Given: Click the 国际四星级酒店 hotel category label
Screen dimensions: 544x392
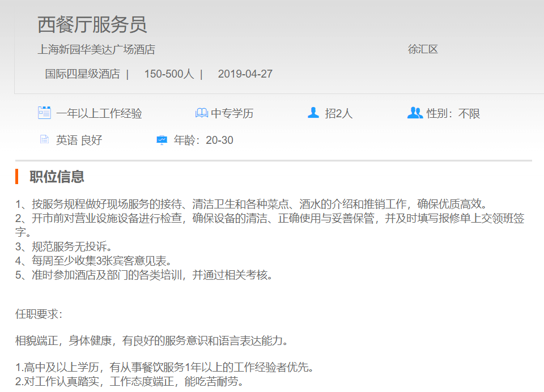Looking at the screenshot, I should pyautogui.click(x=82, y=74).
